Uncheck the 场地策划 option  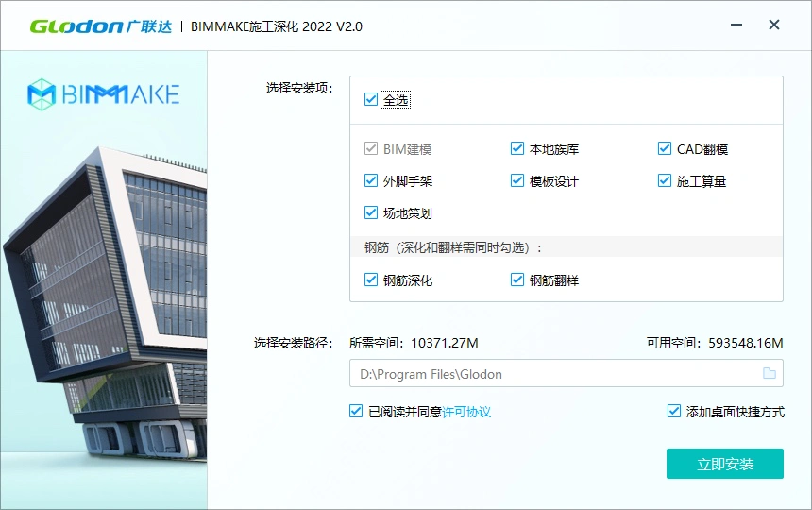[x=371, y=213]
